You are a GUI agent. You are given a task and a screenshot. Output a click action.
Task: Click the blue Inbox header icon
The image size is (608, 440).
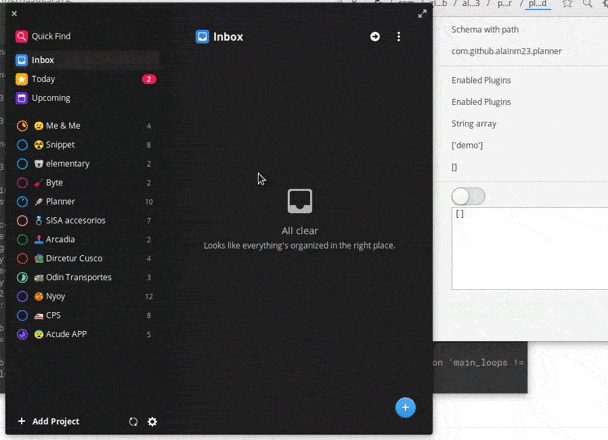[202, 37]
